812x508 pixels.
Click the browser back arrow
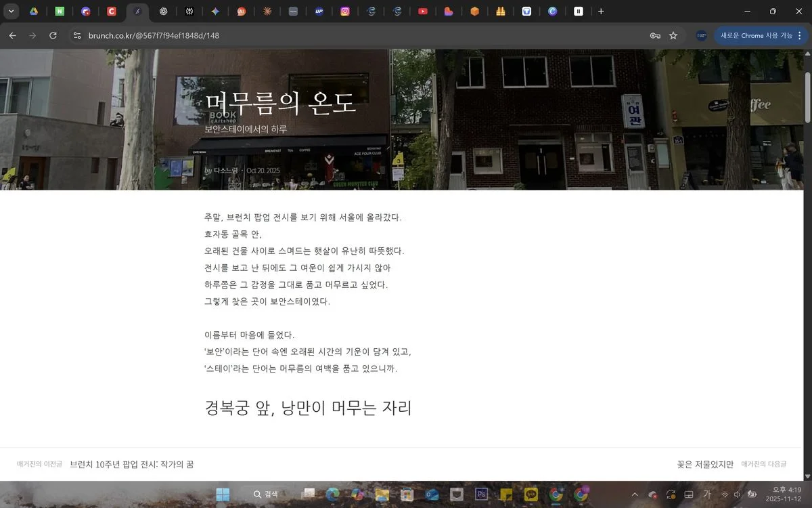pyautogui.click(x=12, y=35)
